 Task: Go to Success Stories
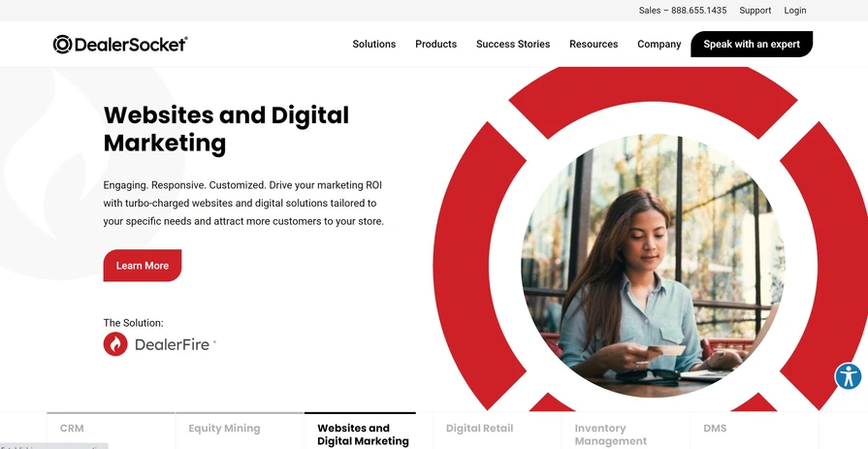[512, 44]
